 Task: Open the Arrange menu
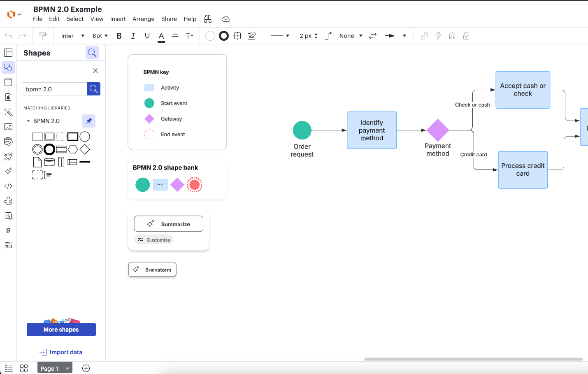click(x=143, y=19)
